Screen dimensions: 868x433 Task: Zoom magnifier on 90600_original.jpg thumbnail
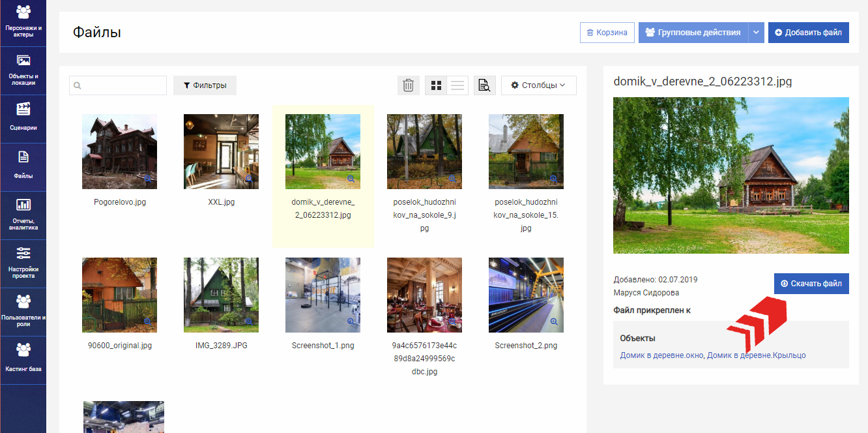[147, 321]
